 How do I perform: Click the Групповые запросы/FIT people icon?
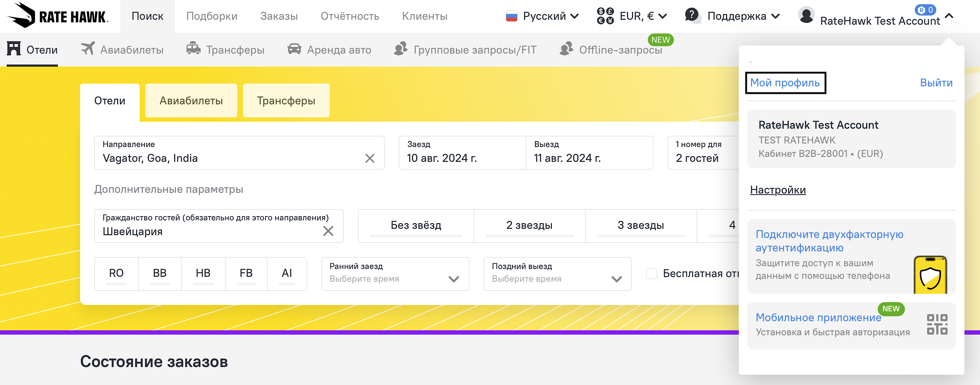point(401,49)
